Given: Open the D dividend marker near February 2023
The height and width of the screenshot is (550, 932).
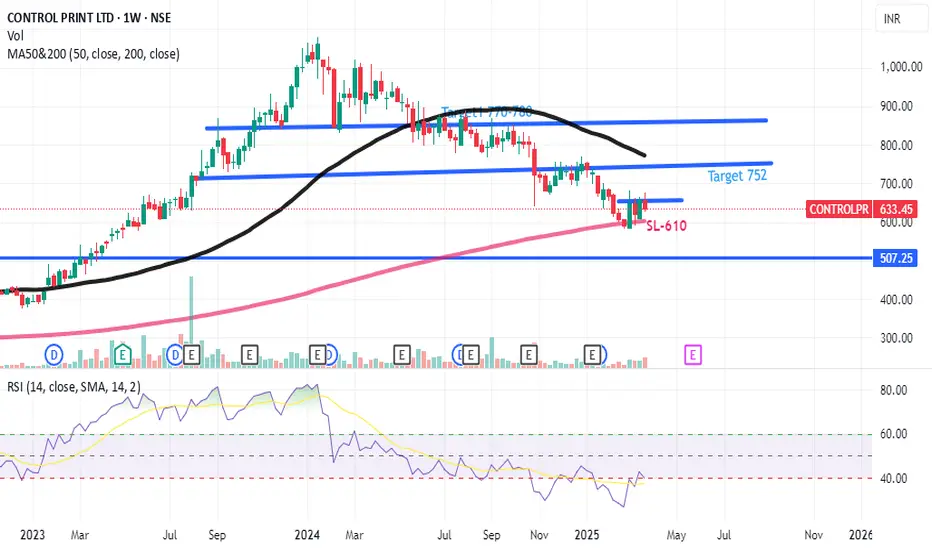Looking at the screenshot, I should point(54,356).
